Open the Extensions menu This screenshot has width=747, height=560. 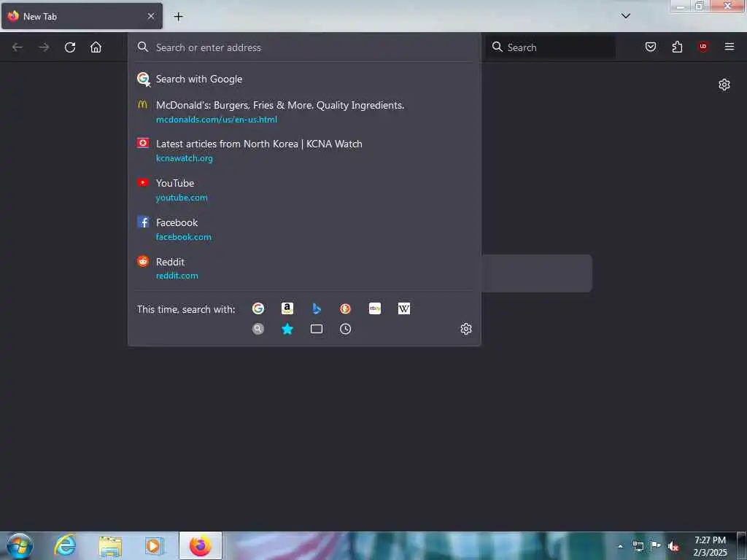[x=677, y=47]
